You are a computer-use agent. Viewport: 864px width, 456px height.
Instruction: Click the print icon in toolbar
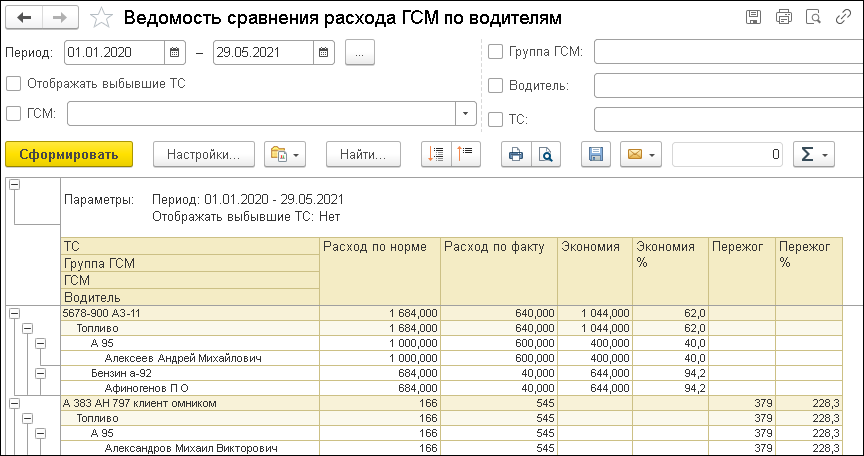click(x=516, y=154)
